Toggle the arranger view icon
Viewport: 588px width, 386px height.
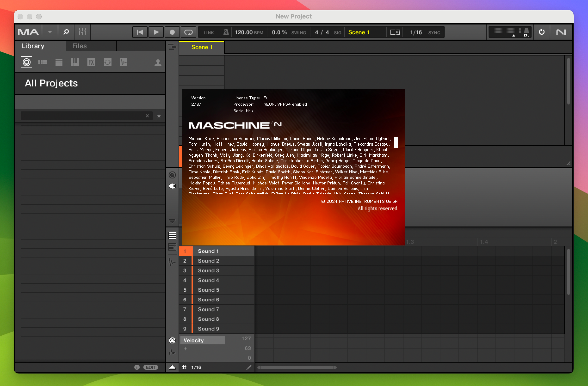172,47
